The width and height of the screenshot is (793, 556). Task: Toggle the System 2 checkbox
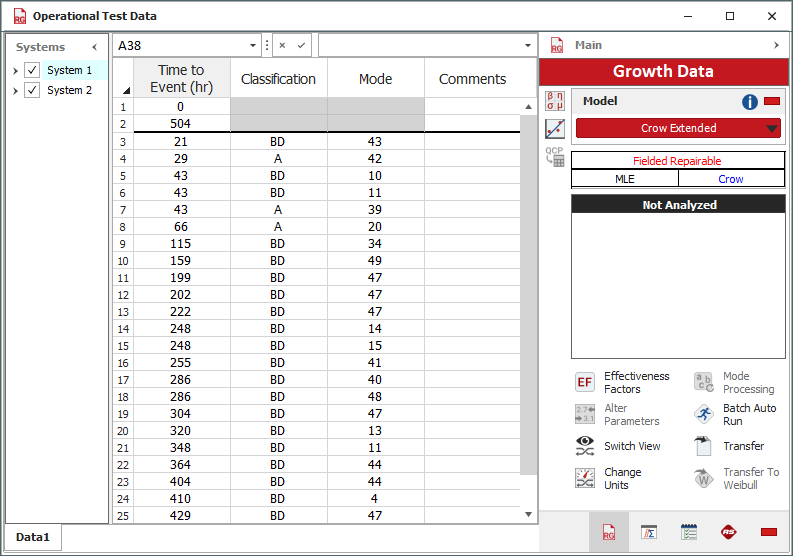coord(32,90)
